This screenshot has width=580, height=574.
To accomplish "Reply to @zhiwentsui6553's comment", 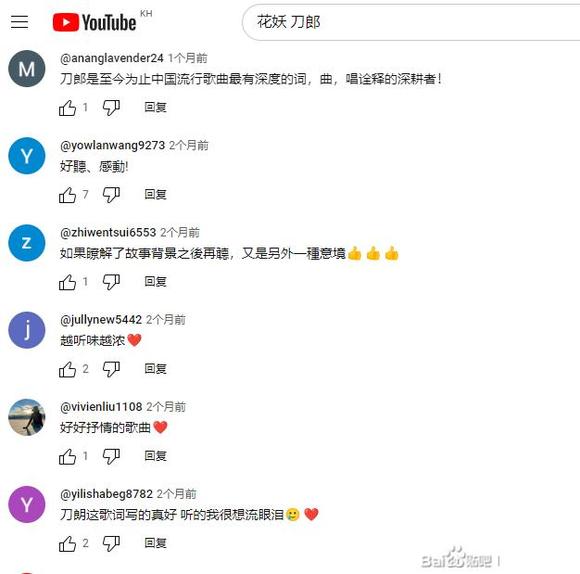I will 155,282.
